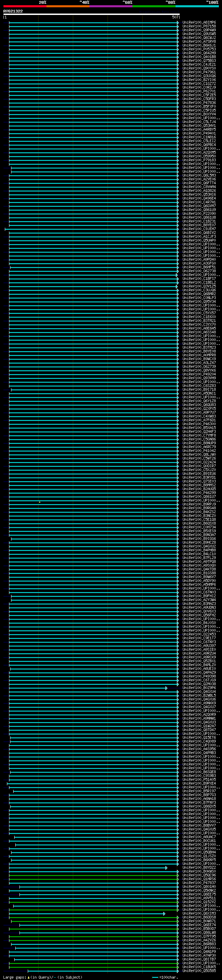Click the cyan ~100% identity color bar
The width and height of the screenshot is (222, 980).
pos(197,6)
